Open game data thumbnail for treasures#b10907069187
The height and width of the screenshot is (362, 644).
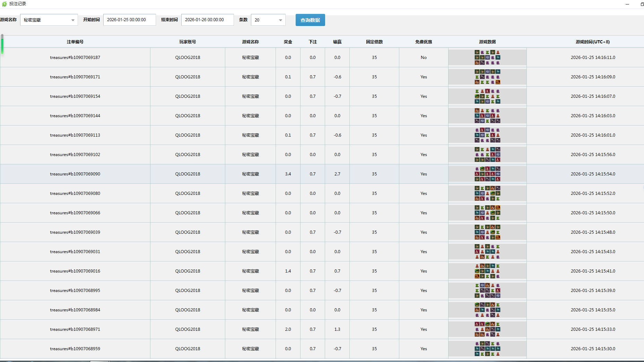(x=487, y=58)
